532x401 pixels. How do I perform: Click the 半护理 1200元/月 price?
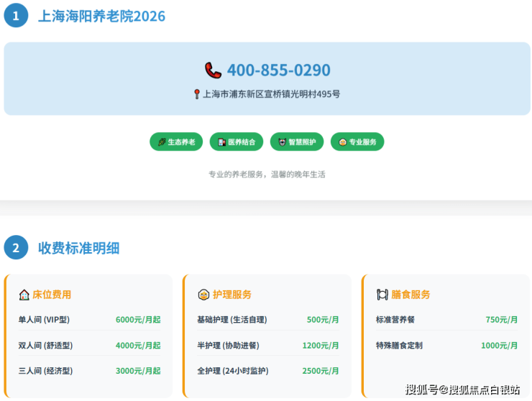pyautogui.click(x=320, y=346)
